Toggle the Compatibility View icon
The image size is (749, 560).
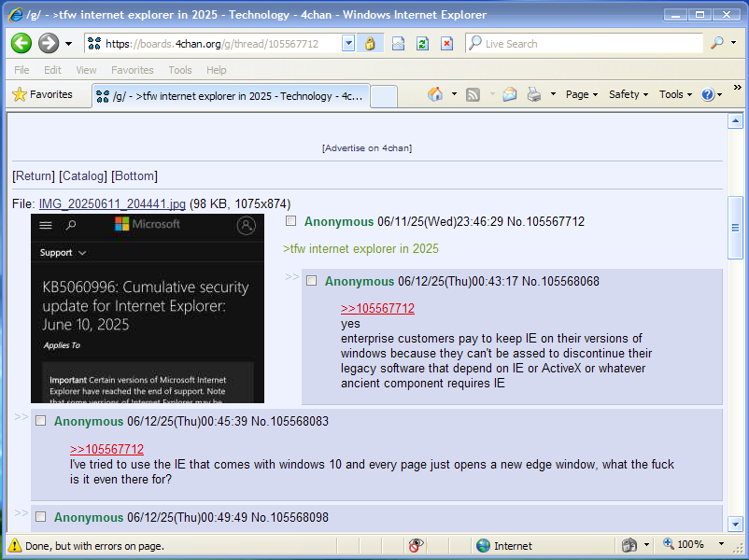tap(398, 44)
